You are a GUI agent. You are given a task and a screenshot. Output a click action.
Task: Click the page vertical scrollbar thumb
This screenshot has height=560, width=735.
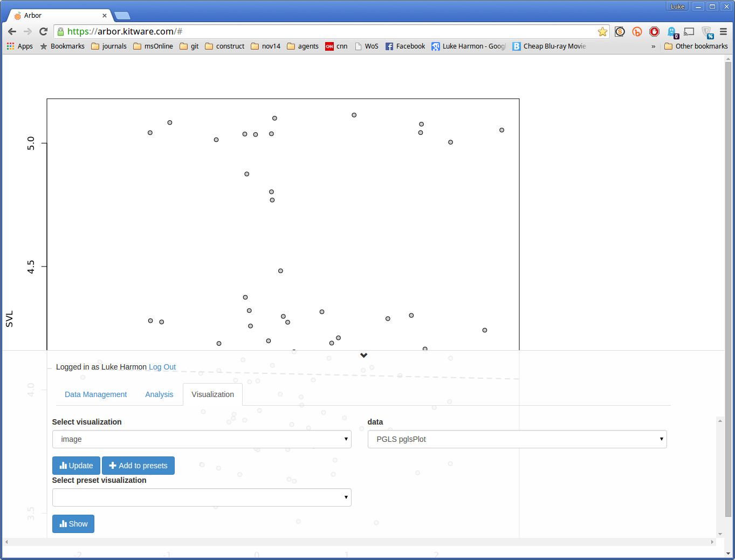point(728,289)
